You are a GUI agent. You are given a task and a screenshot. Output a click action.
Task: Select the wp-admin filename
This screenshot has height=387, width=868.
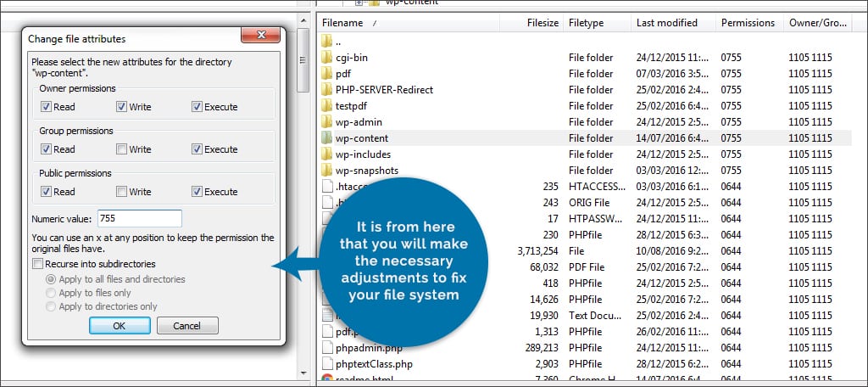point(359,121)
